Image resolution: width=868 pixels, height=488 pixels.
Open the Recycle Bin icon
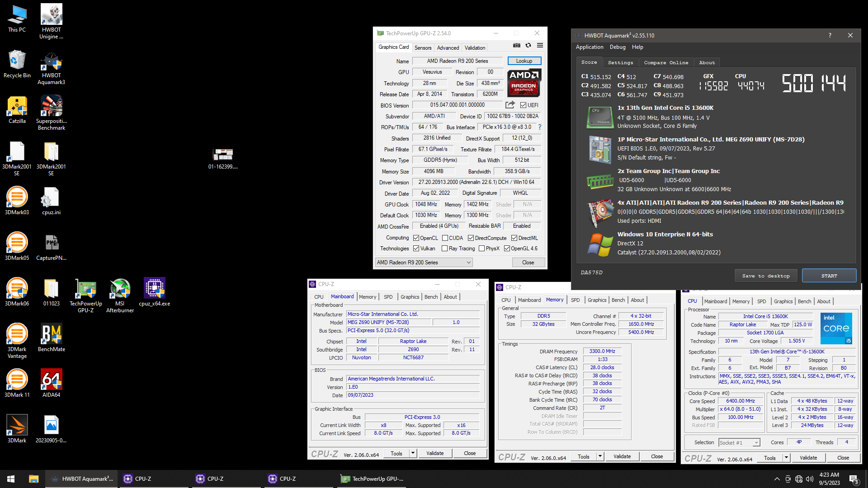17,64
